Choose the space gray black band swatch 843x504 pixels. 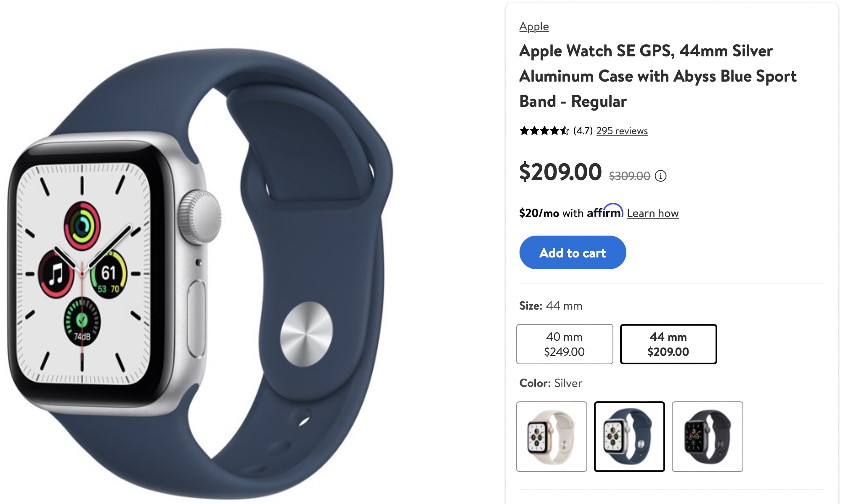click(x=708, y=437)
